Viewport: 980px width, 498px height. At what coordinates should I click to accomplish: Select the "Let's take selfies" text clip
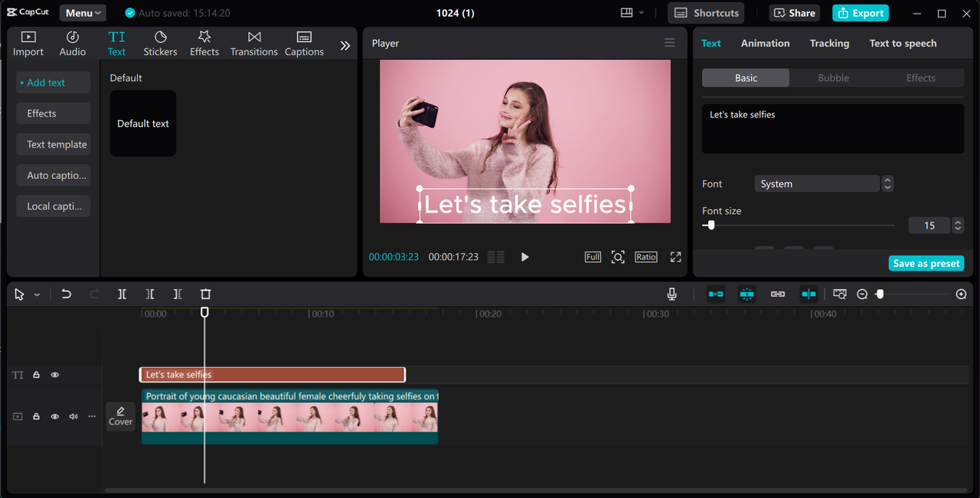[273, 375]
